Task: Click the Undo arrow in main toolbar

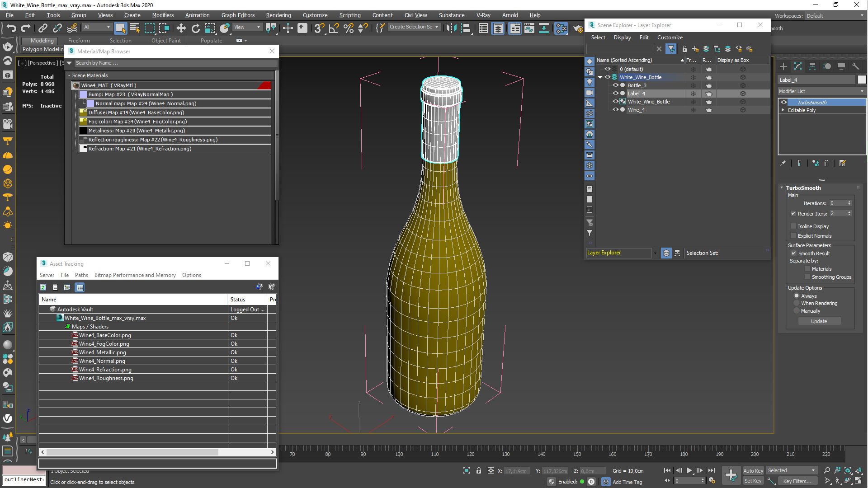Action: click(11, 28)
